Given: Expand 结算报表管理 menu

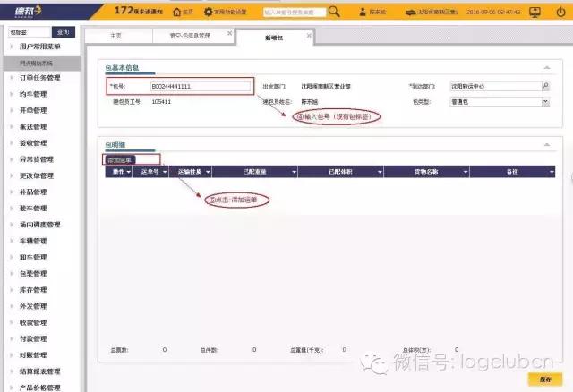Looking at the screenshot, I should click(39, 371).
